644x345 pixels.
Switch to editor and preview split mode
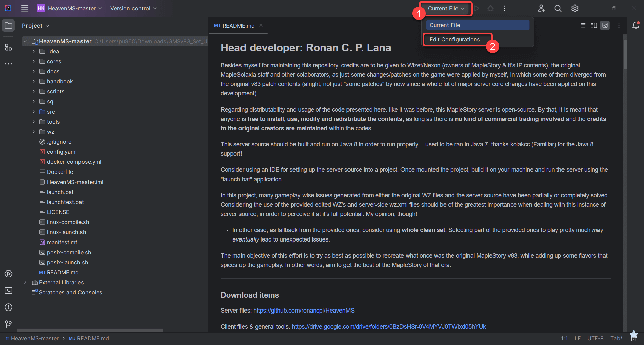click(594, 26)
